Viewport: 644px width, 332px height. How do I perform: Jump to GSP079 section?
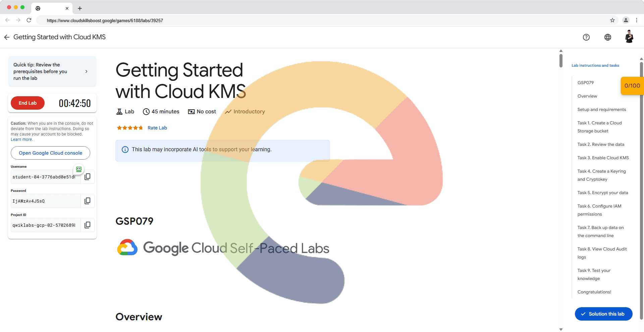[x=586, y=82]
